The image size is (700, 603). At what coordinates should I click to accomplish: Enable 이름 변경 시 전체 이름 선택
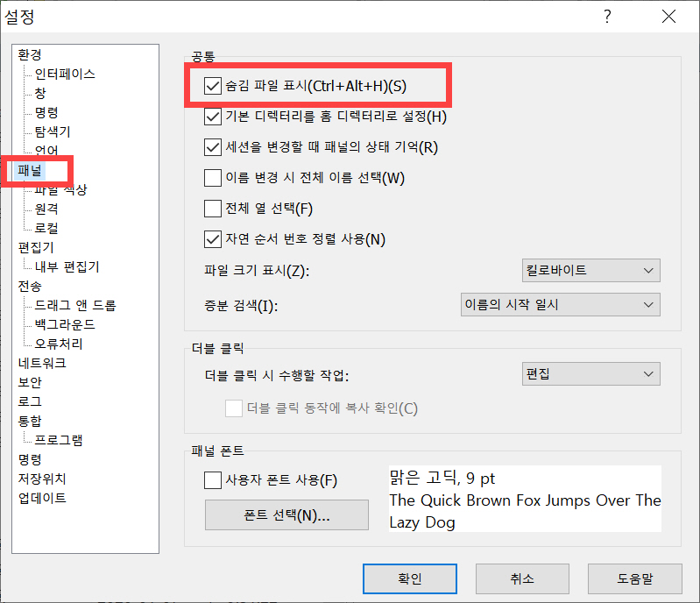click(x=213, y=178)
